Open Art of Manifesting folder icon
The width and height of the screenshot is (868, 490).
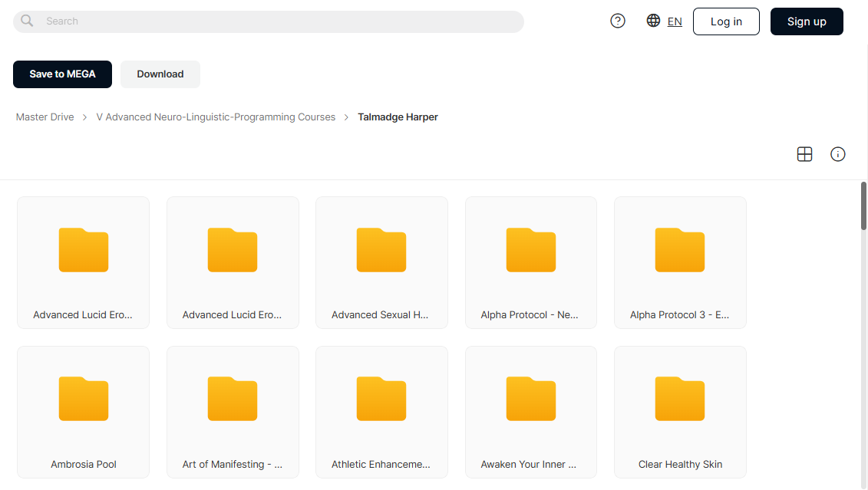pyautogui.click(x=233, y=399)
